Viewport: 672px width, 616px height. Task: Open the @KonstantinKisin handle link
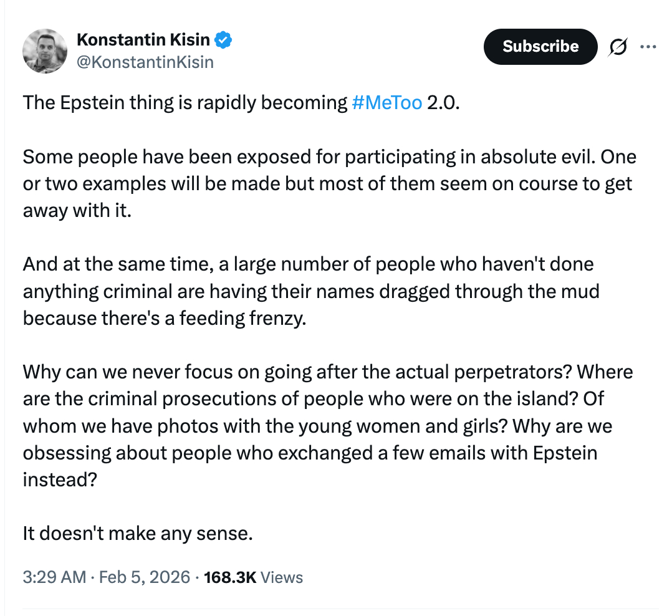click(x=145, y=62)
